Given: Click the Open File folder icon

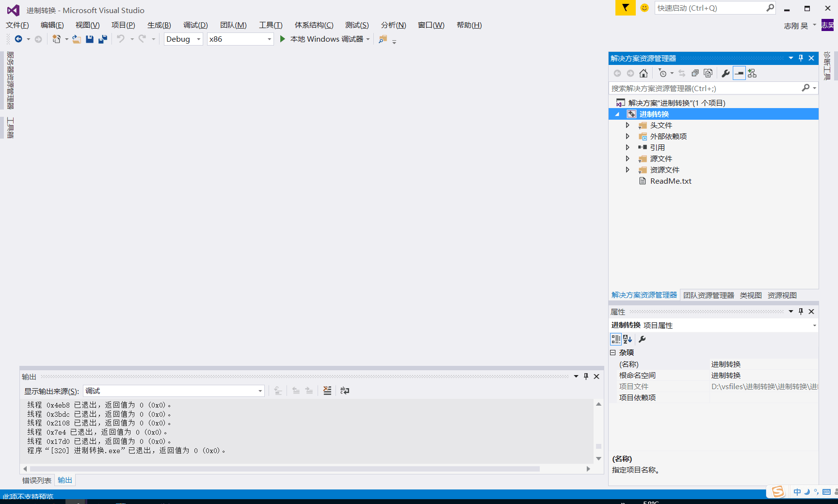Looking at the screenshot, I should point(77,39).
